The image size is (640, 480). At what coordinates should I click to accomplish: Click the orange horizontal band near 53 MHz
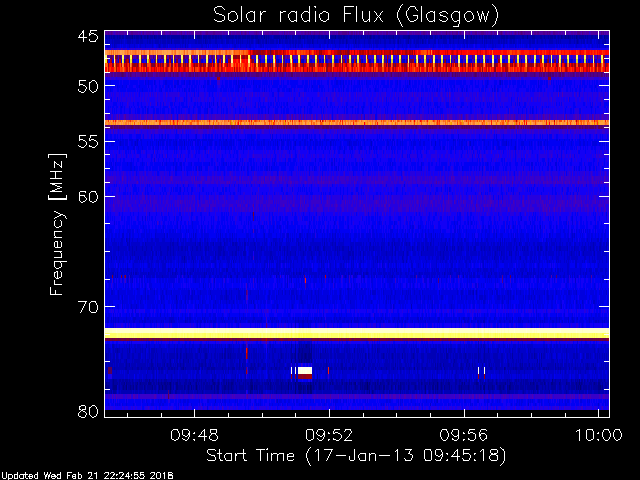tap(357, 122)
